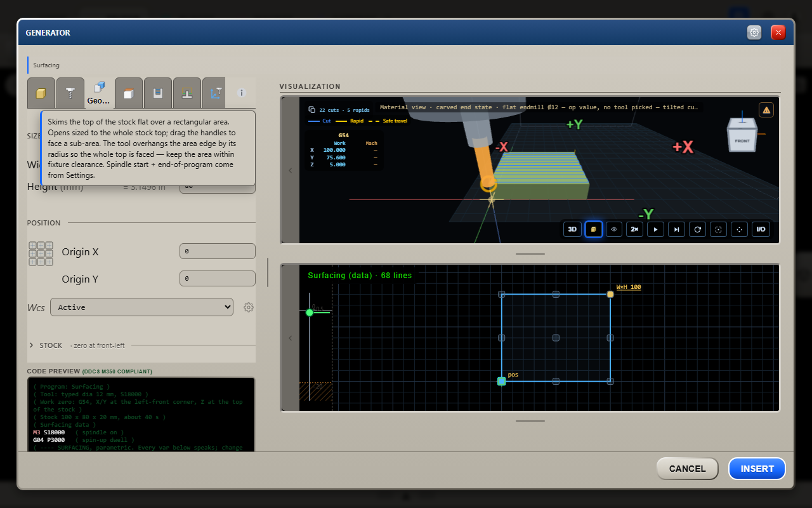Image resolution: width=812 pixels, height=508 pixels.
Task: Click the warning triangle in 3D view
Action: 766,110
